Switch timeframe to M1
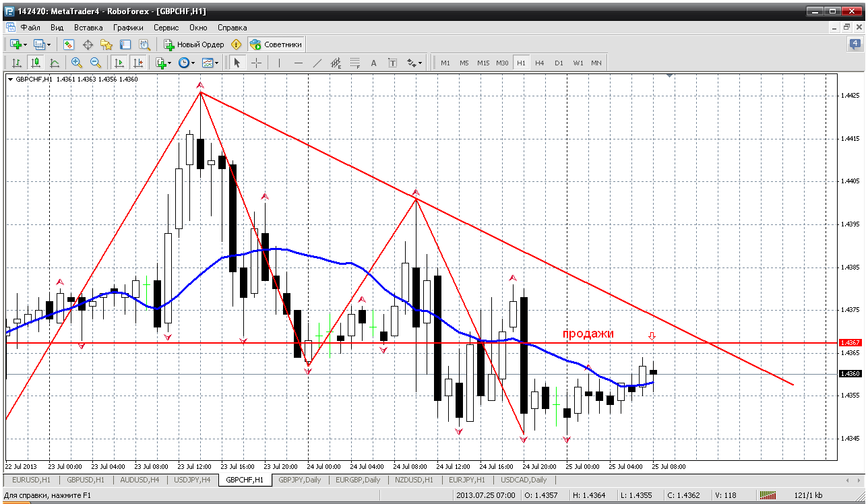868x504 pixels. click(445, 63)
